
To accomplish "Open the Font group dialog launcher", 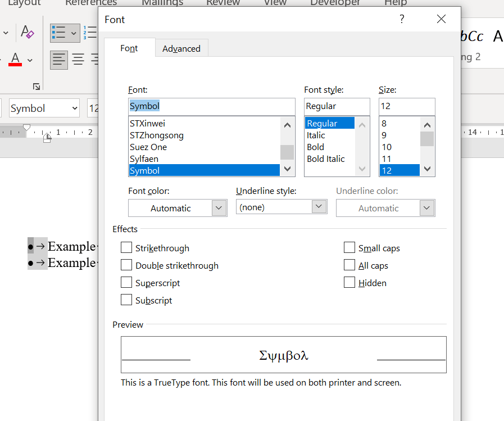I will (37, 87).
